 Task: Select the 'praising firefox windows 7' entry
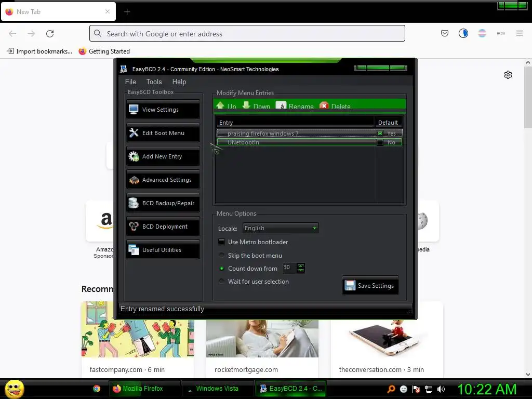tap(310, 134)
